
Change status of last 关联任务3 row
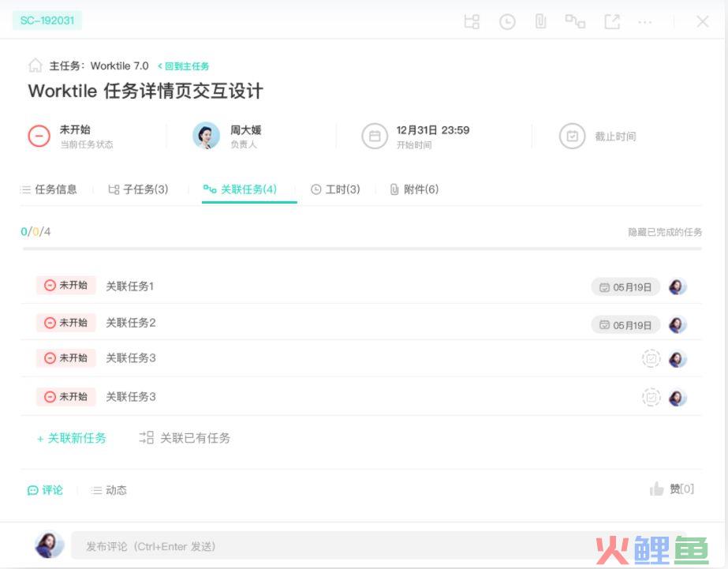(66, 397)
